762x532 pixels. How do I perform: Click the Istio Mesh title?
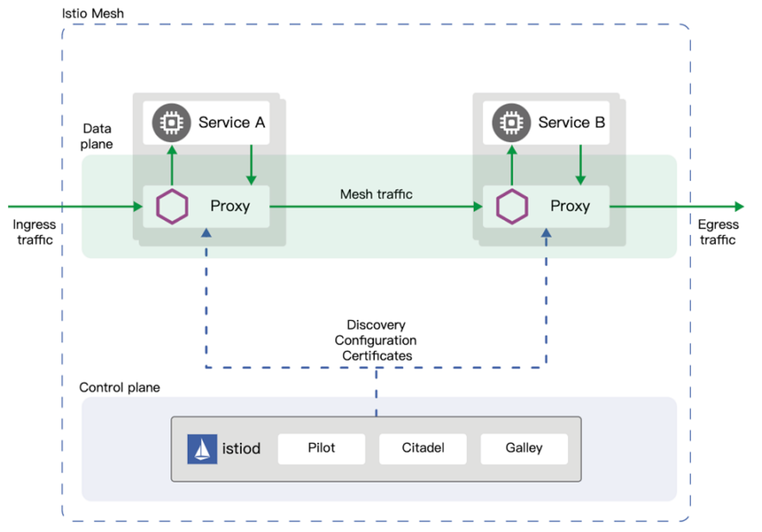[x=93, y=13]
